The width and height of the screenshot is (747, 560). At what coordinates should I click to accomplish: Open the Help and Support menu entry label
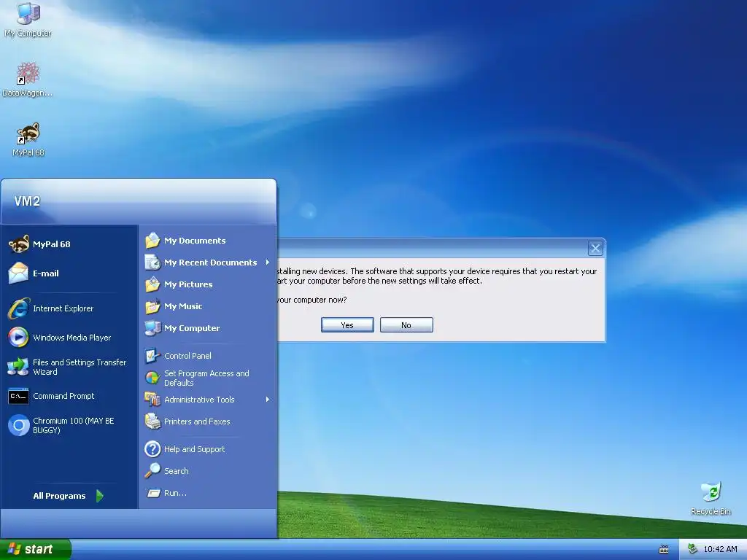pos(194,449)
